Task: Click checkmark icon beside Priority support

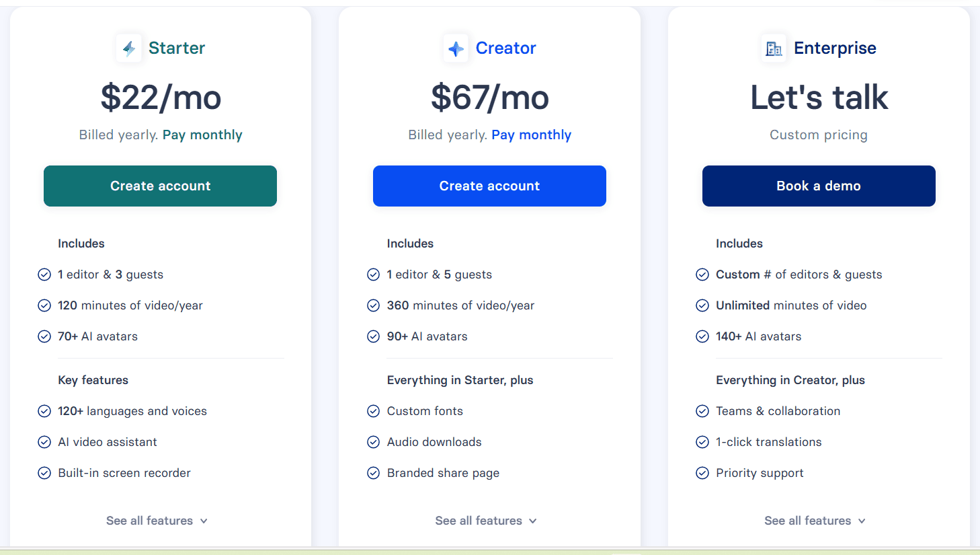Action: [x=702, y=473]
